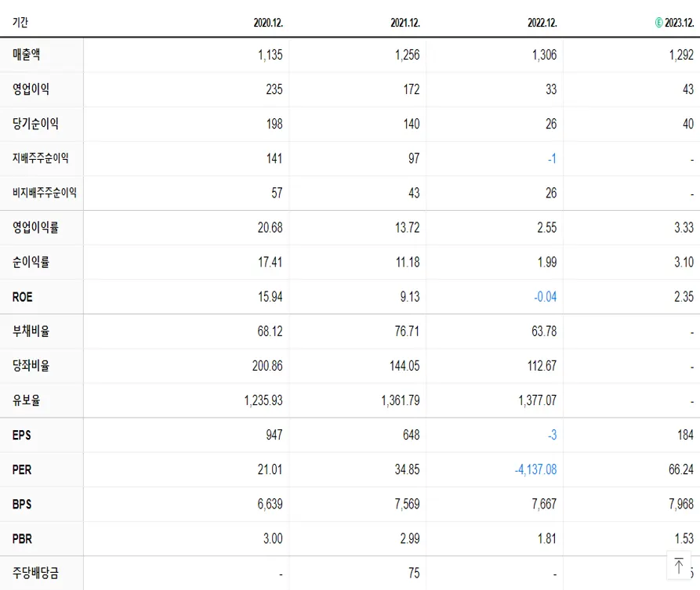Select the 2022.12. column header
This screenshot has width=700, height=590.
click(542, 23)
